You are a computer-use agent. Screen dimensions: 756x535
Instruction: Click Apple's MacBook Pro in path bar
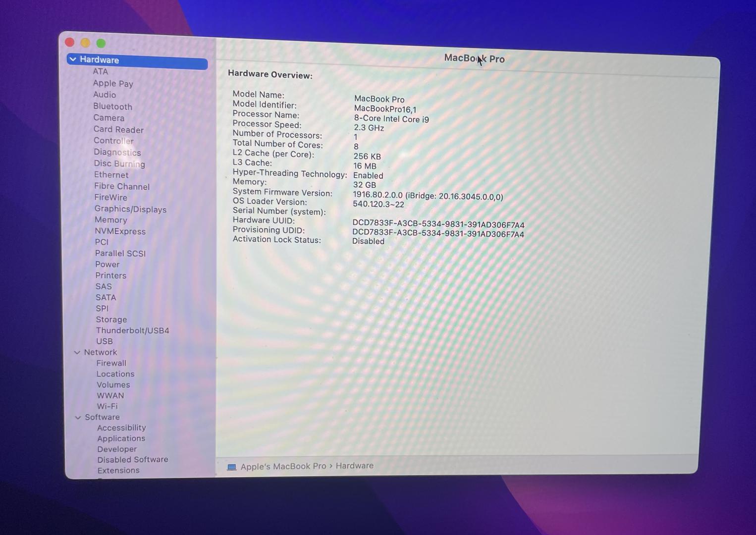283,467
